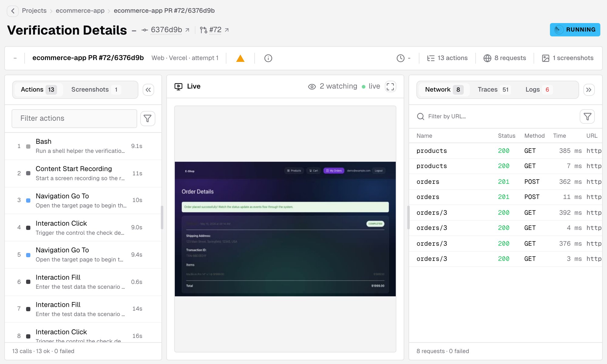Click the clock duration icon
Screen dimensions: 607x364
(x=401, y=58)
